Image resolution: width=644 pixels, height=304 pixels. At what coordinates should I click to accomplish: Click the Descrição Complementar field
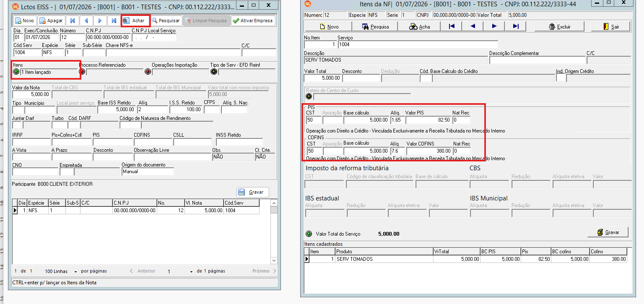point(537,60)
